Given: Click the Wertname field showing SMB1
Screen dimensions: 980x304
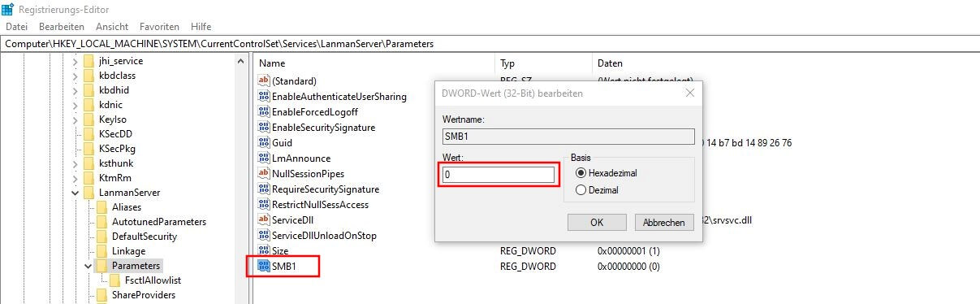Looking at the screenshot, I should point(568,137).
